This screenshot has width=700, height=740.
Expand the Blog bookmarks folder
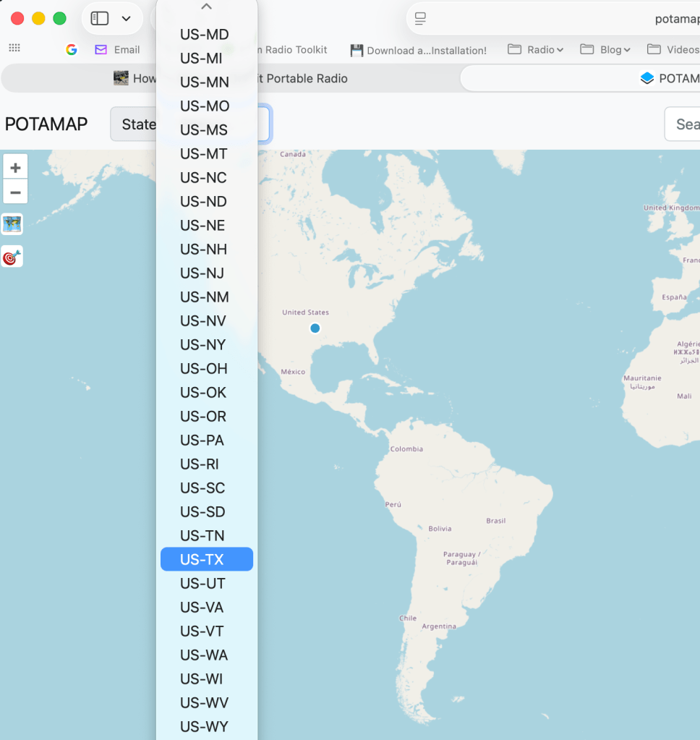click(605, 50)
